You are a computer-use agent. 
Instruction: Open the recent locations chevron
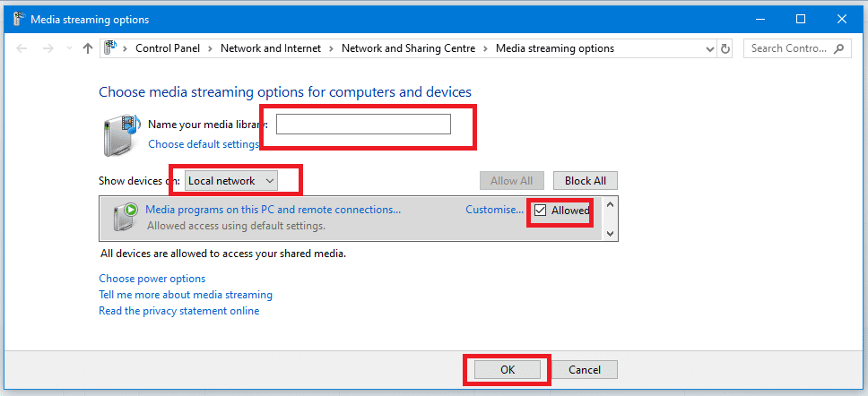(68, 48)
